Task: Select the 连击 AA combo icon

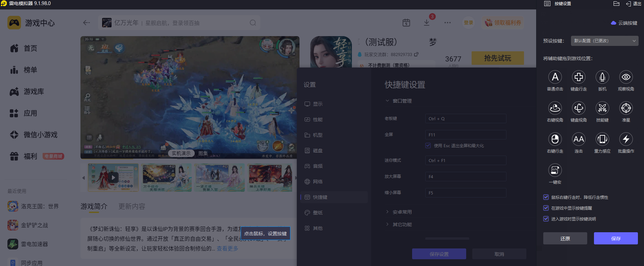Action: (578, 139)
